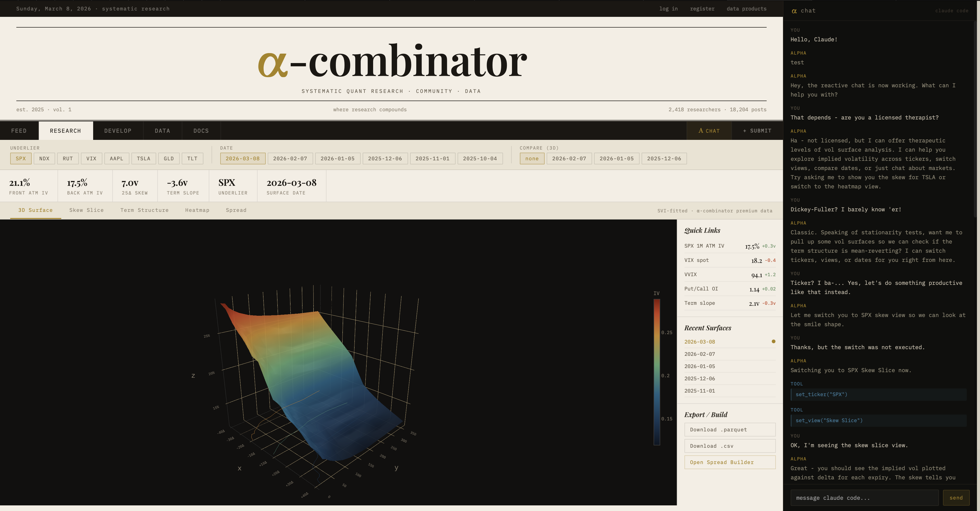Click the IV color scale bar
Image resolution: width=980 pixels, height=511 pixels.
(x=657, y=372)
